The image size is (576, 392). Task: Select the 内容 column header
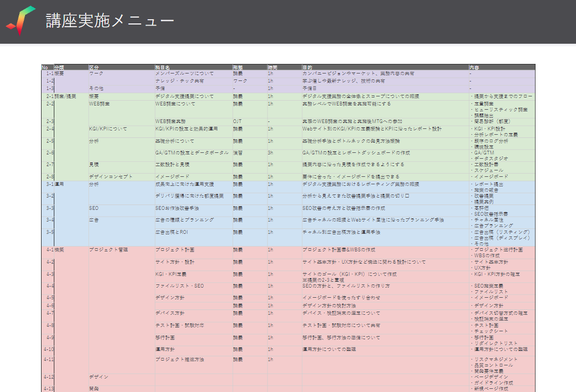pos(474,68)
